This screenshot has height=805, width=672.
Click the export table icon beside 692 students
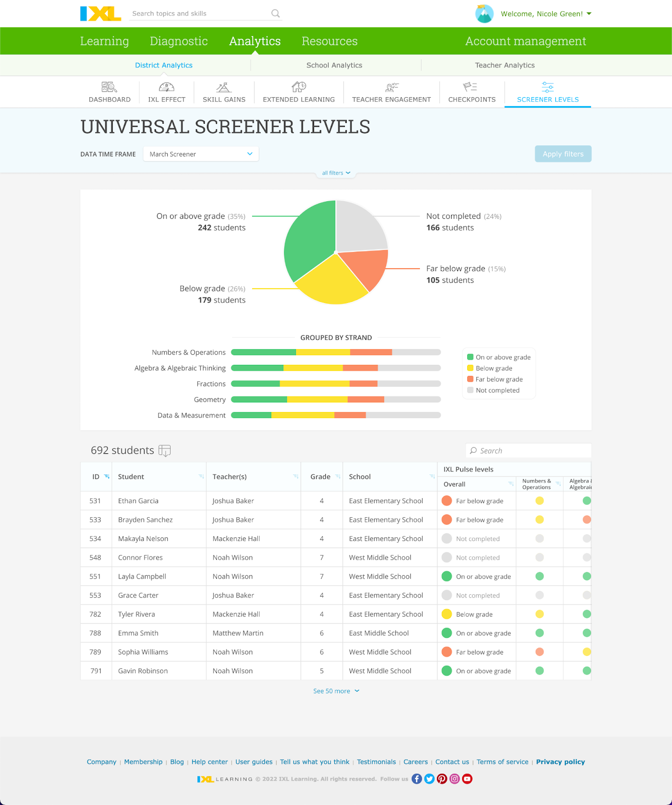(165, 451)
